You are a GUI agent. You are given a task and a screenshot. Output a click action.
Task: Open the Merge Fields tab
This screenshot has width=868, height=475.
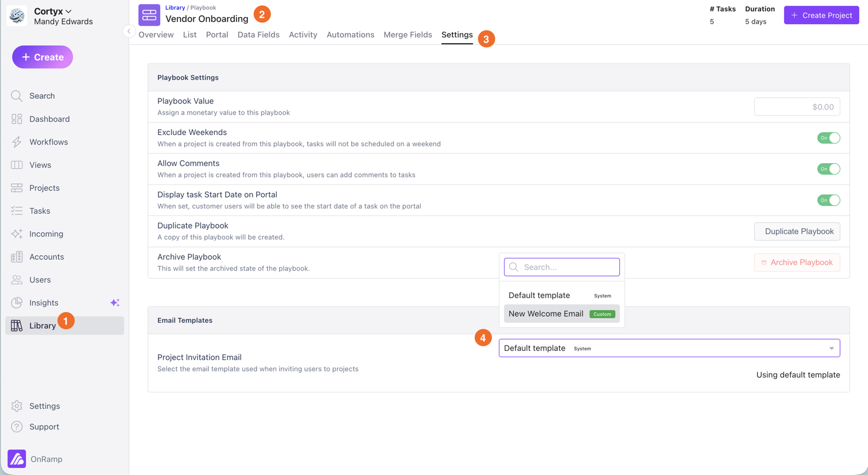[408, 35]
